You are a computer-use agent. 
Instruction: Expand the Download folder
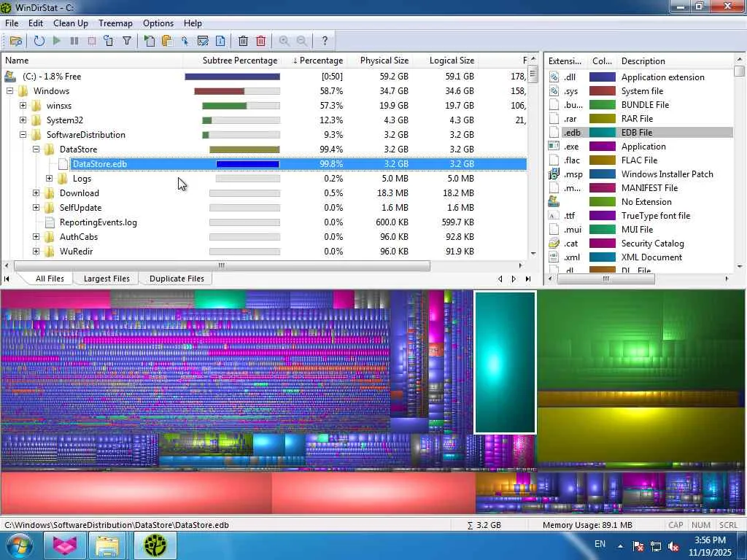click(36, 193)
